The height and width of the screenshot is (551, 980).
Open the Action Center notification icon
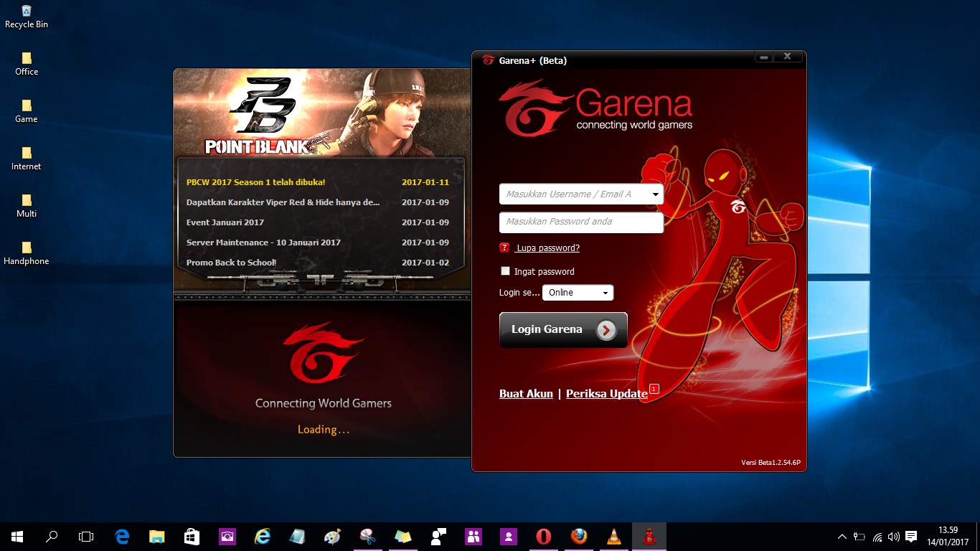pyautogui.click(x=911, y=536)
